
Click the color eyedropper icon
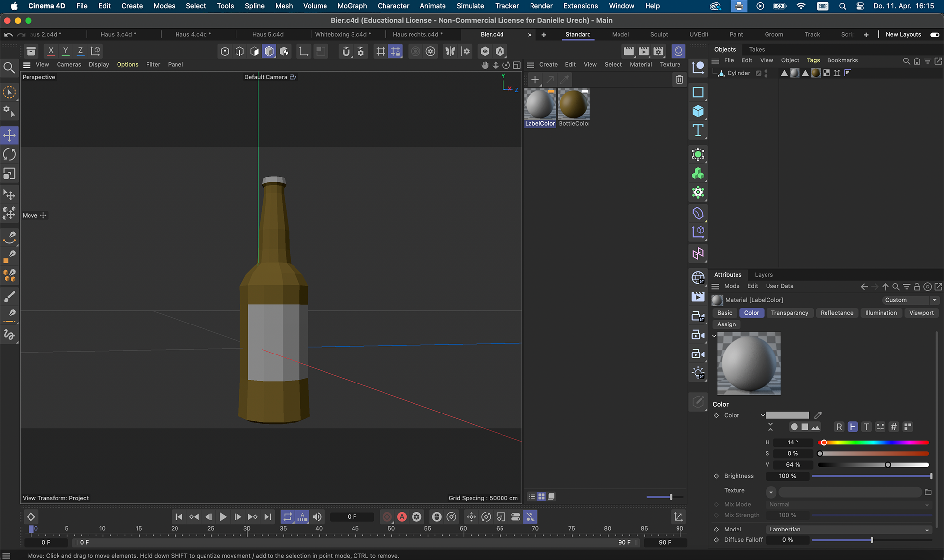[818, 415]
